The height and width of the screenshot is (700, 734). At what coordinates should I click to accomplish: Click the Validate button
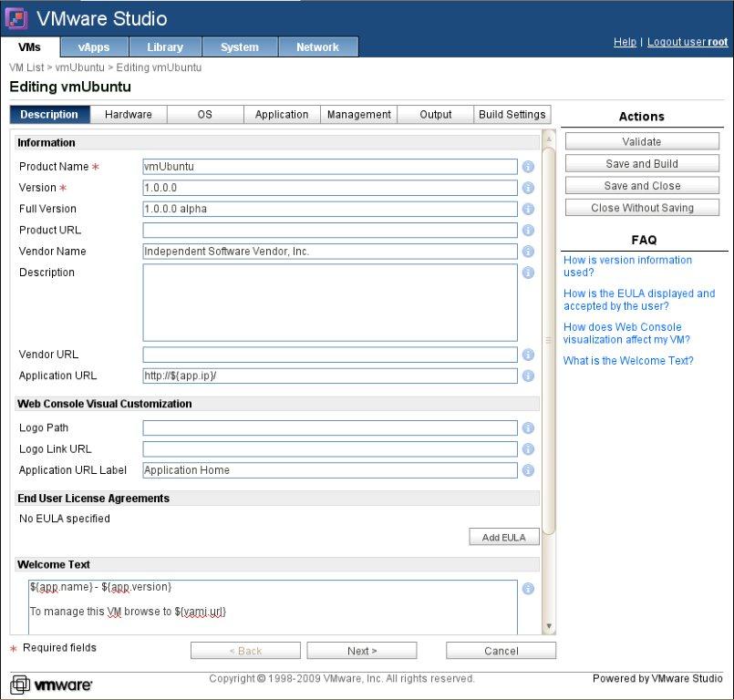(x=642, y=141)
